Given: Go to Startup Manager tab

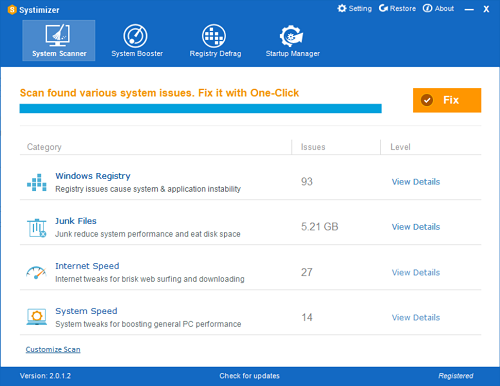Looking at the screenshot, I should point(293,40).
